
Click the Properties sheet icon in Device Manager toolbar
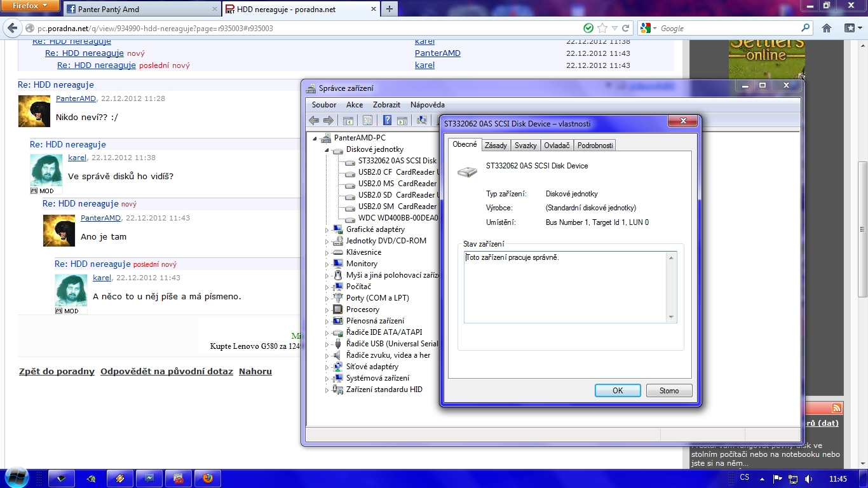pos(367,121)
